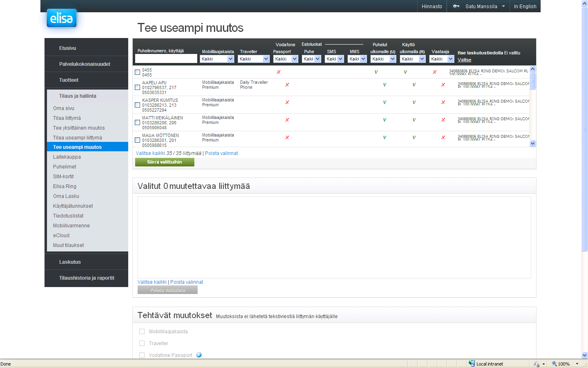Click the page scrollbar up arrow
The image size is (588, 368).
click(x=585, y=3)
